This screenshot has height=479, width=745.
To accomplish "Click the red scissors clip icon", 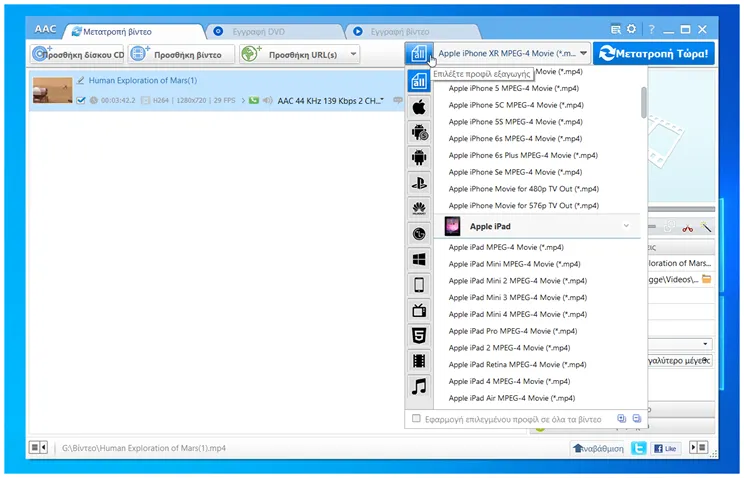I will (x=688, y=228).
